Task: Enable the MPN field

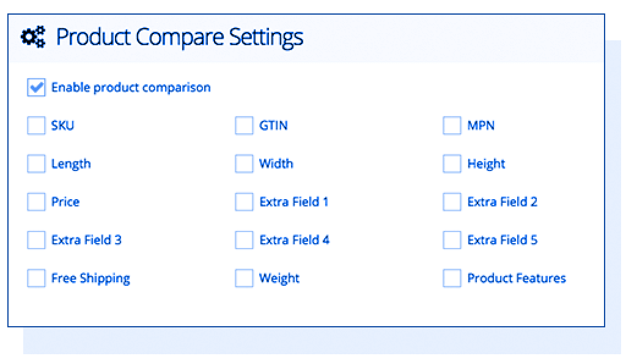Action: coord(451,125)
